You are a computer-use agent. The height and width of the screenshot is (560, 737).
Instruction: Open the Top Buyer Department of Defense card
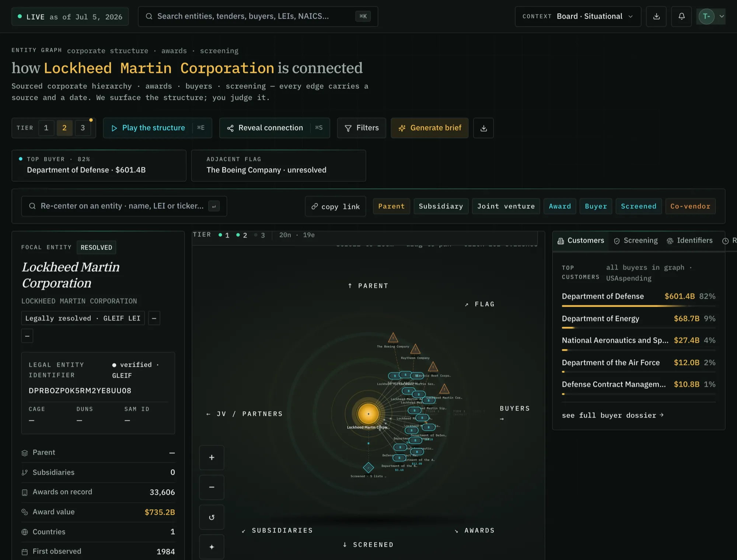(x=99, y=165)
